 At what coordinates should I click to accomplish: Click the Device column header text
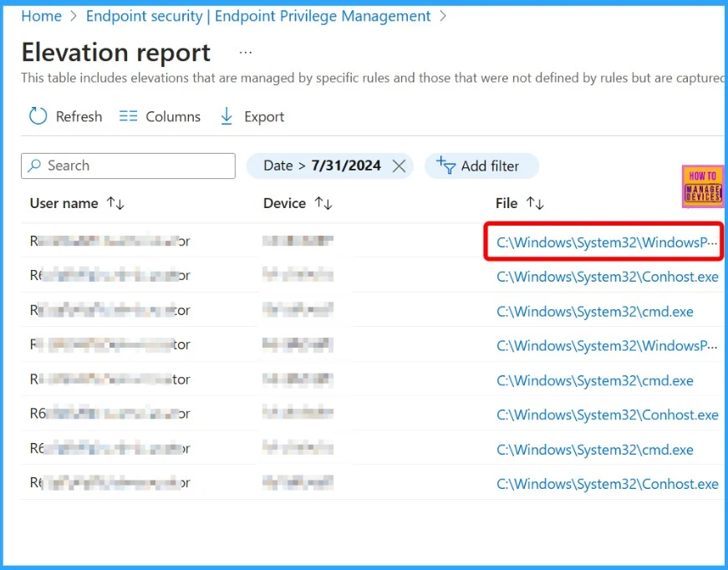pos(284,203)
